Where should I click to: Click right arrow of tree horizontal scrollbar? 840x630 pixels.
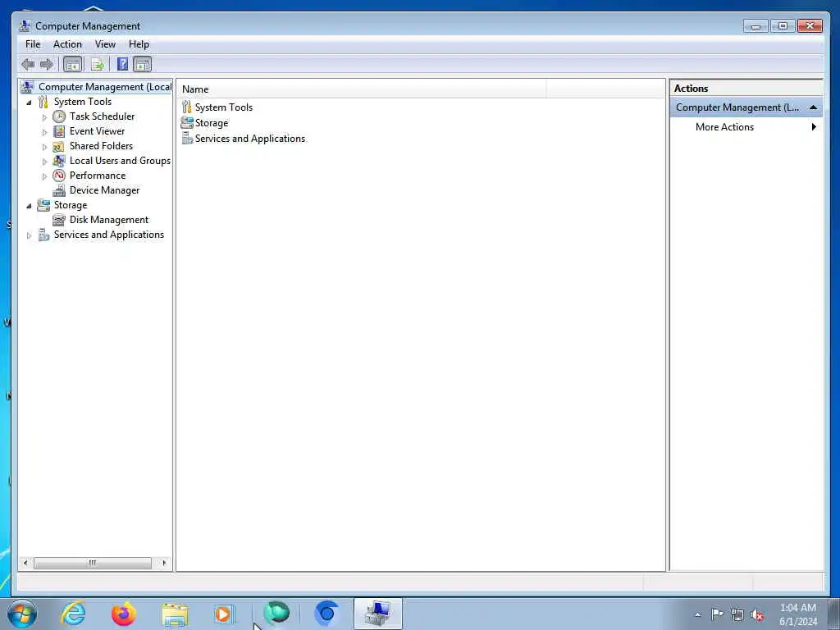tap(164, 563)
